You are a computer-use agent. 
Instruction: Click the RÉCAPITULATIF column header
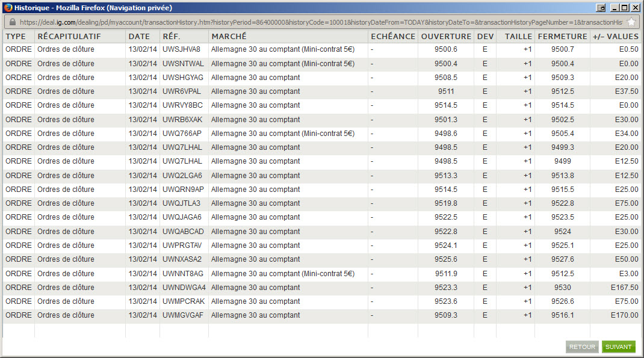coord(69,37)
